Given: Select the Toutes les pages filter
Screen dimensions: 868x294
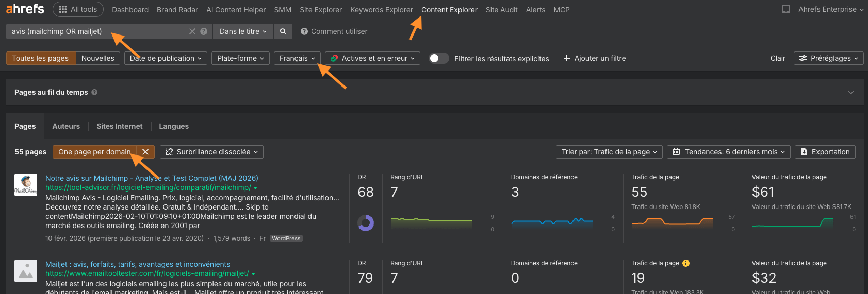Looking at the screenshot, I should point(41,58).
